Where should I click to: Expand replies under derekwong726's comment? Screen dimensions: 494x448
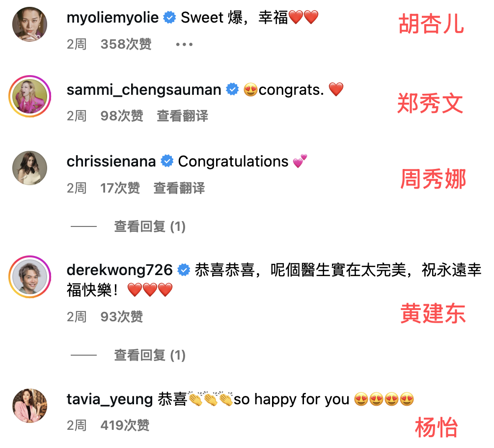[150, 355]
